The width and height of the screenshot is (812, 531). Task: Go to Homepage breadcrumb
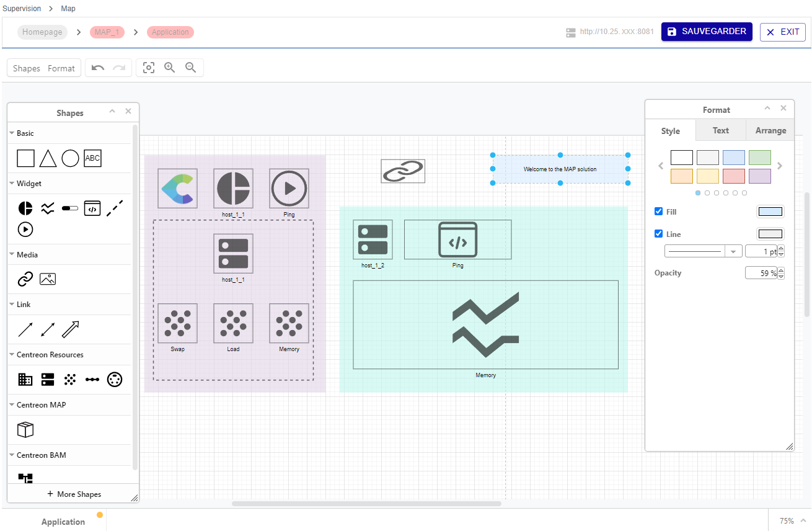(42, 32)
